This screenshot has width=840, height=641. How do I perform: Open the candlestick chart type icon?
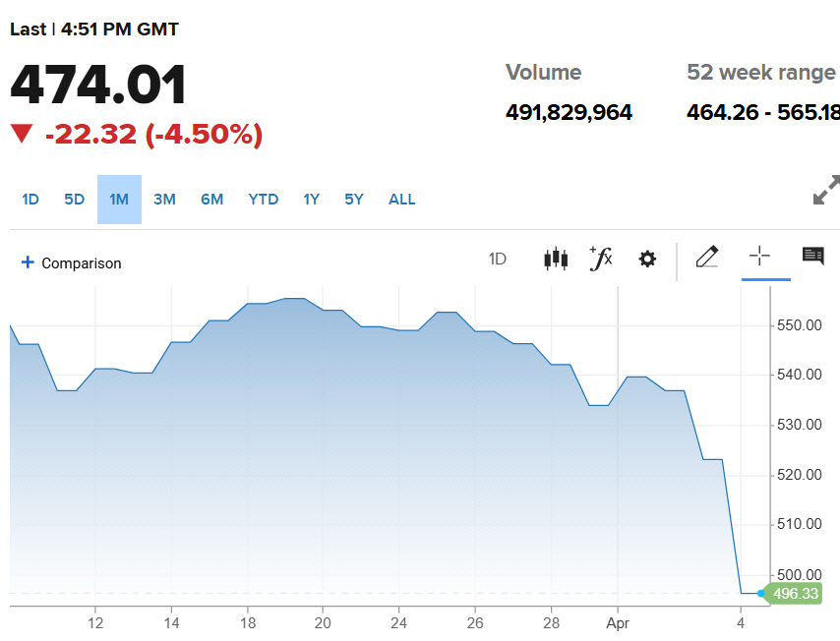tap(556, 260)
